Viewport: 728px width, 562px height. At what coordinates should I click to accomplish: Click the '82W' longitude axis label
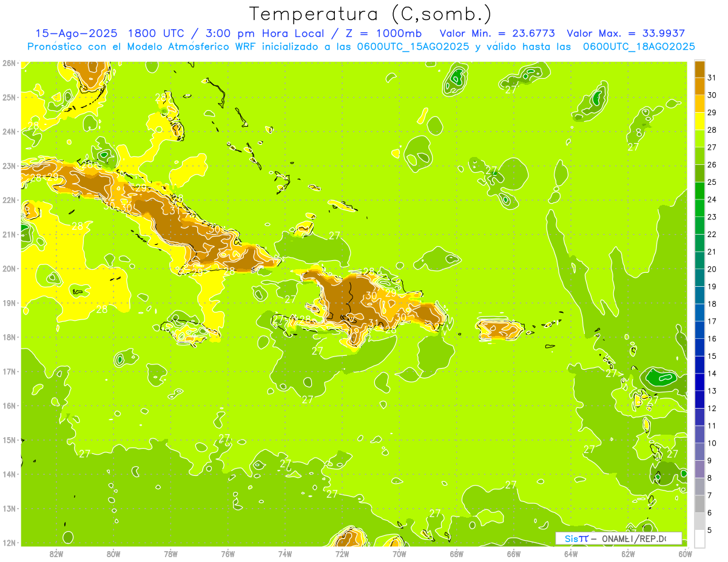tap(56, 554)
